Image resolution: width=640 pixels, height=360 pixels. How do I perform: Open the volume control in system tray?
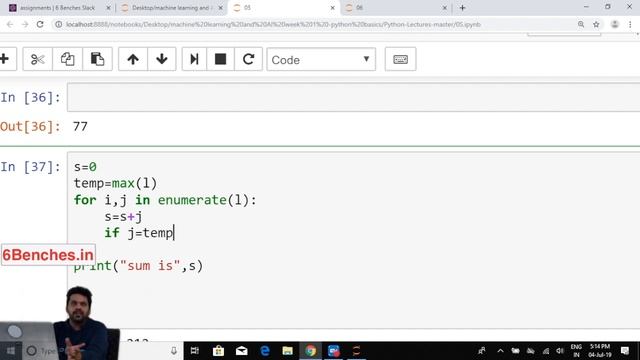[560, 351]
